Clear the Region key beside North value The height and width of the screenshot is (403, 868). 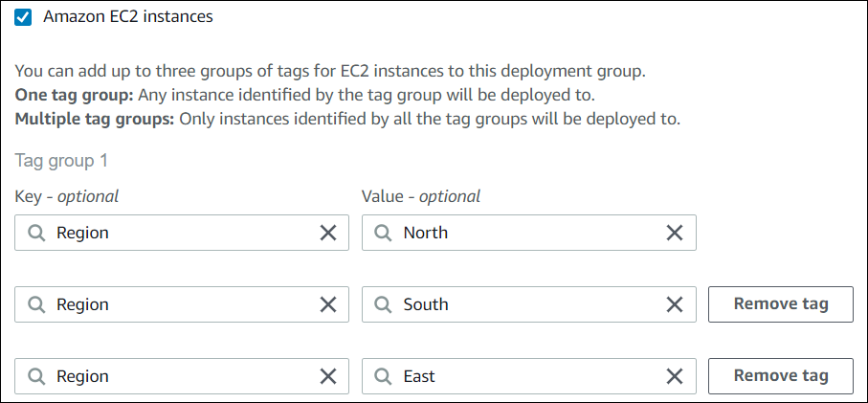coord(327,233)
